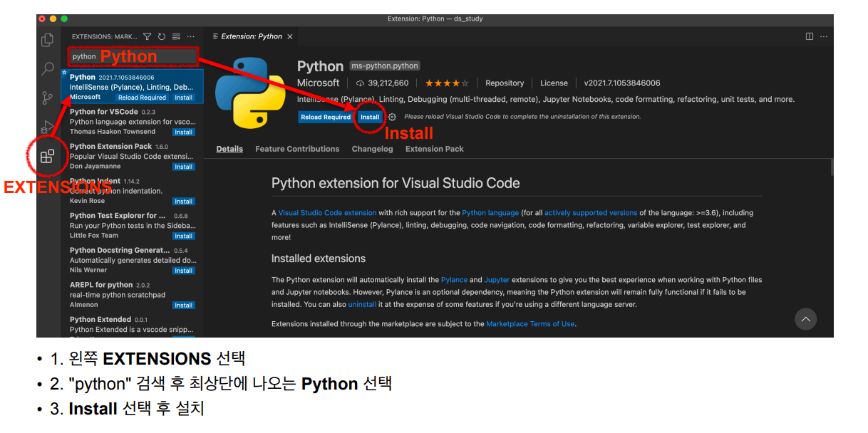Install Python for VSCode extension
Screen dimensions: 868x433
click(184, 132)
